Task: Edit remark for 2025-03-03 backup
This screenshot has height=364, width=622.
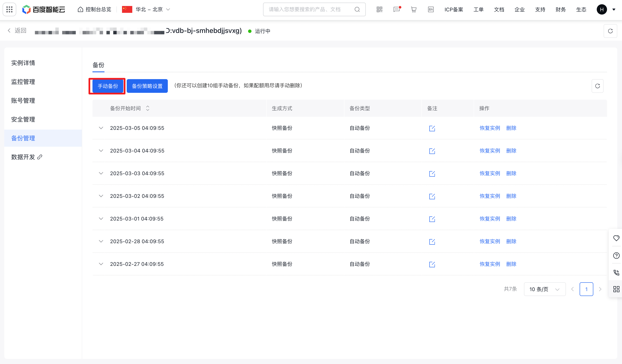Action: [432, 174]
